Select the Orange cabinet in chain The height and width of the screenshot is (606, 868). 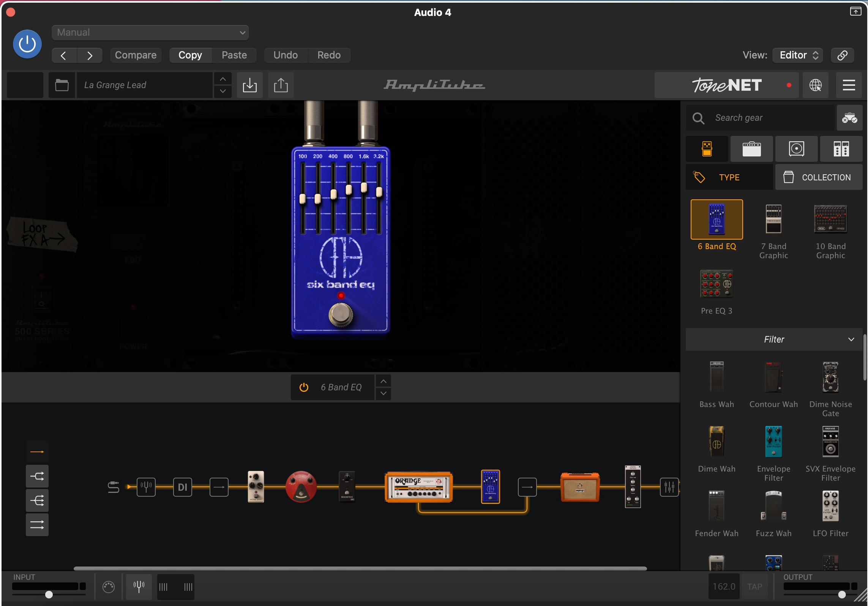coord(580,487)
